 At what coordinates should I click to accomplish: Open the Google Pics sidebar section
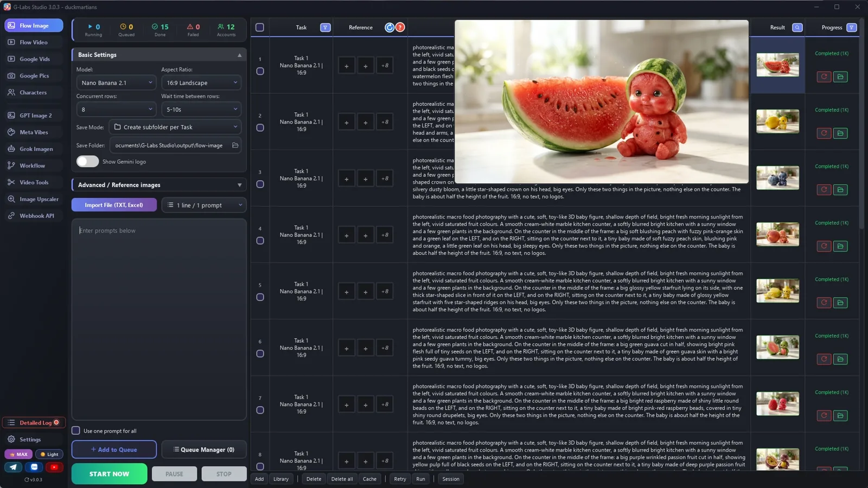coord(34,76)
